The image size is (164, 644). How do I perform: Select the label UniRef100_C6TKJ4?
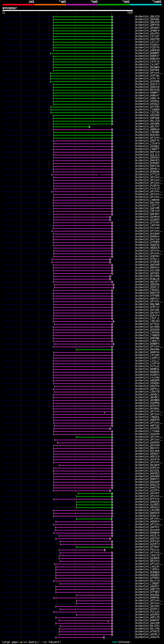147,62
